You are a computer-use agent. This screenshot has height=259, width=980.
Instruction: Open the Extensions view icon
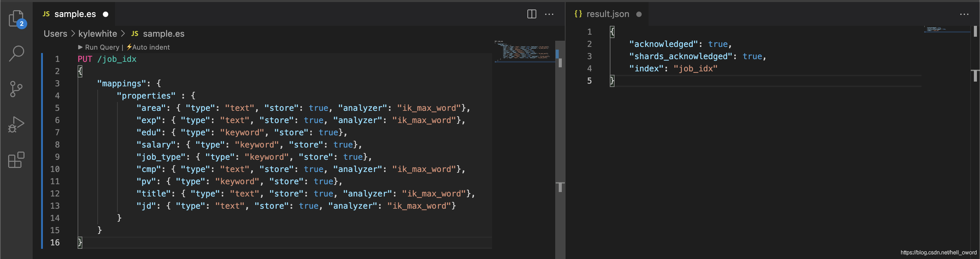[x=16, y=160]
